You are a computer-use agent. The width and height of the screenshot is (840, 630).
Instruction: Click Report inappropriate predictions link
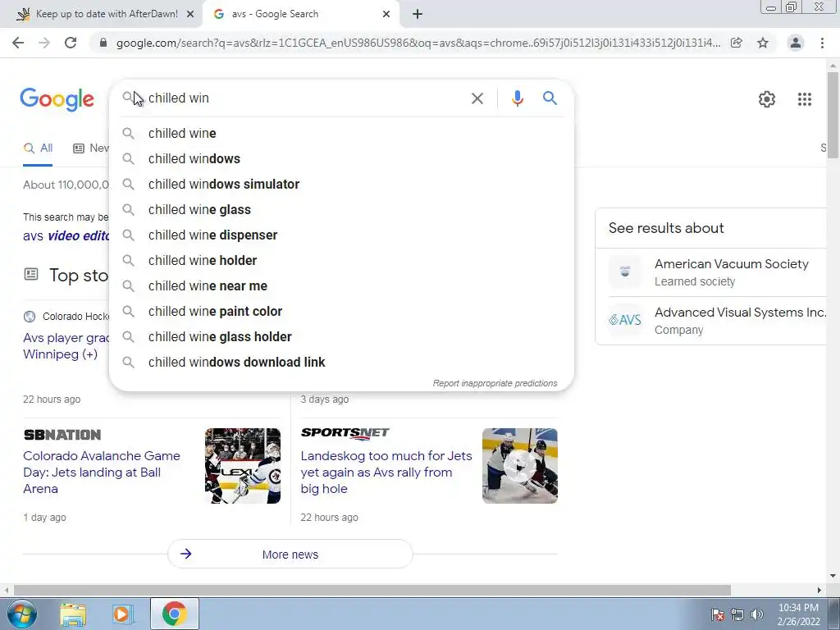(495, 384)
